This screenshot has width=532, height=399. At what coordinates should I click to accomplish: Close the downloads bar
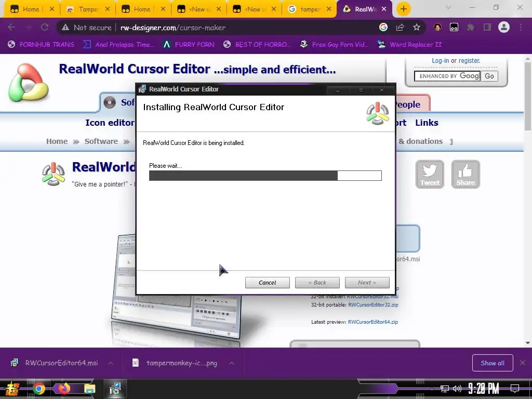tap(523, 363)
